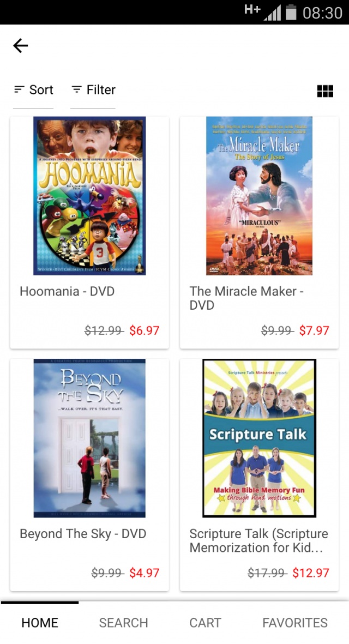Tap Scripture Talk $12.97 sale price

tap(311, 573)
